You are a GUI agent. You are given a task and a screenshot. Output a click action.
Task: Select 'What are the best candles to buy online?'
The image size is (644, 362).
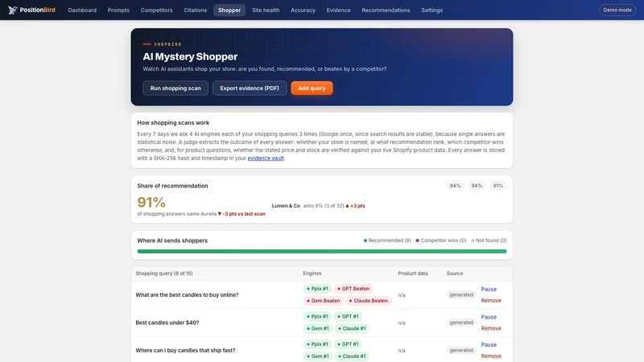[x=187, y=294]
